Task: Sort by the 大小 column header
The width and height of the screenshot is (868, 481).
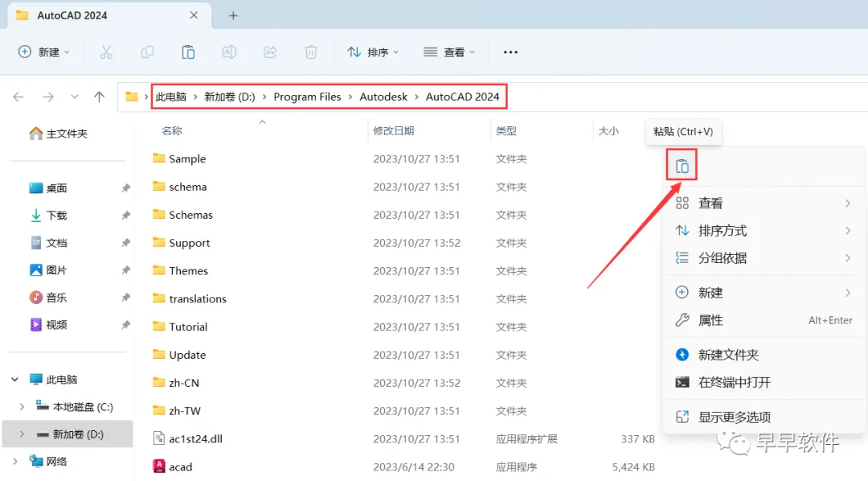Action: [608, 131]
